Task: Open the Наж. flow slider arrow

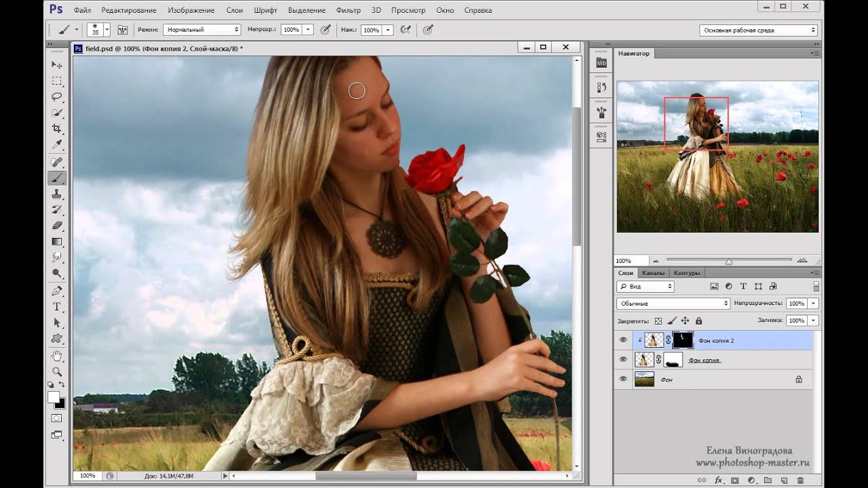Action: click(388, 30)
